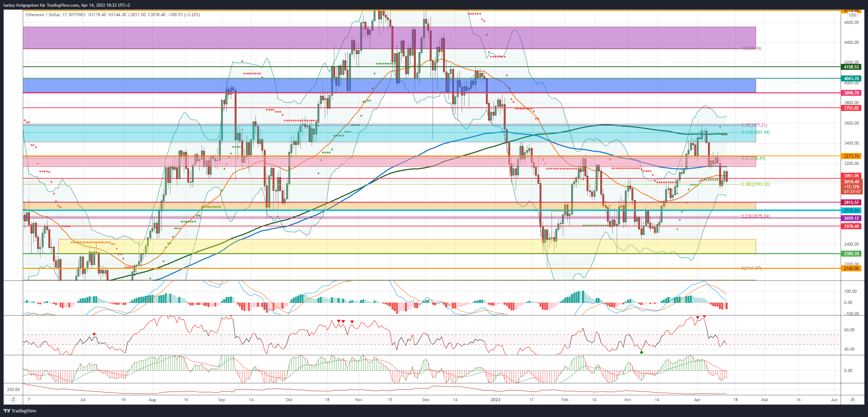868x417 pixels.
Task: Click the 4400.00 value on the price scale
Action: click(x=852, y=42)
